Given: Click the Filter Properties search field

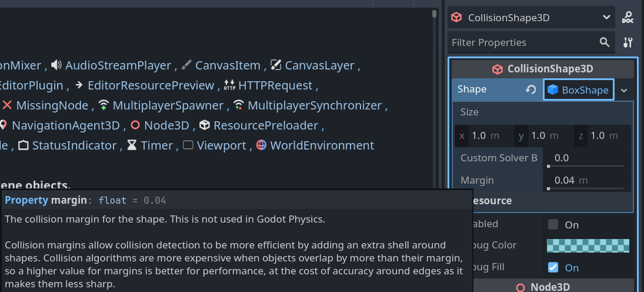Looking at the screenshot, I should [x=523, y=42].
